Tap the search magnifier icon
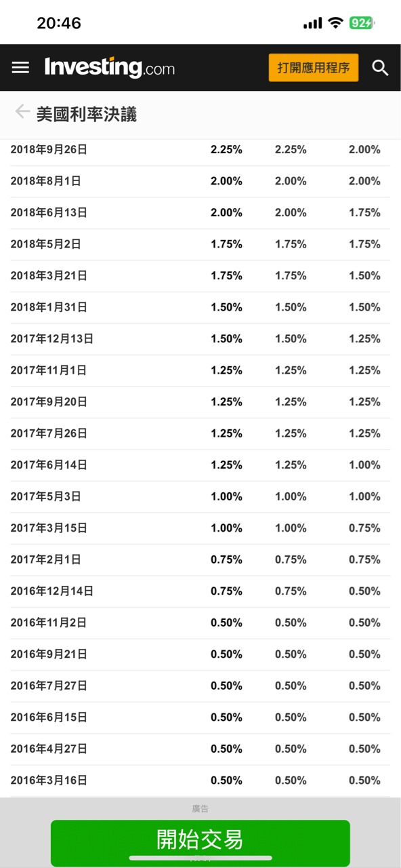 pos(380,67)
